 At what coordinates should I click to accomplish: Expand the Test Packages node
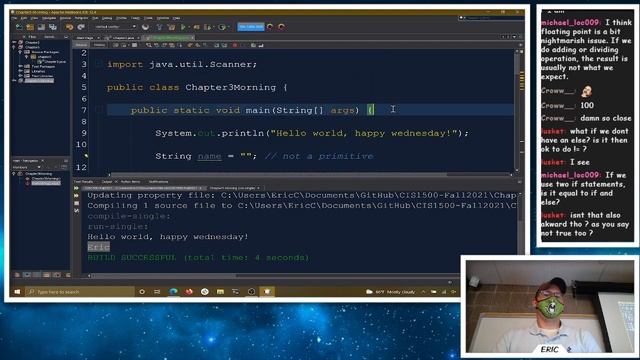pos(20,66)
